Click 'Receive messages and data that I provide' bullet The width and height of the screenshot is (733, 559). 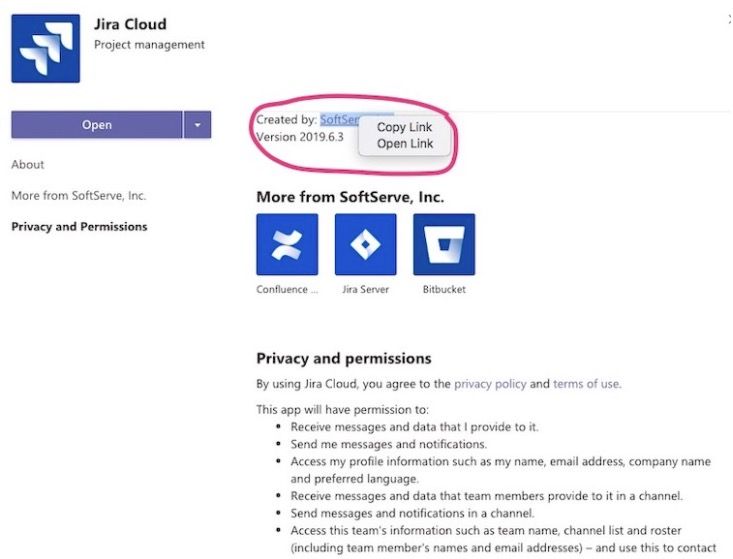(414, 427)
